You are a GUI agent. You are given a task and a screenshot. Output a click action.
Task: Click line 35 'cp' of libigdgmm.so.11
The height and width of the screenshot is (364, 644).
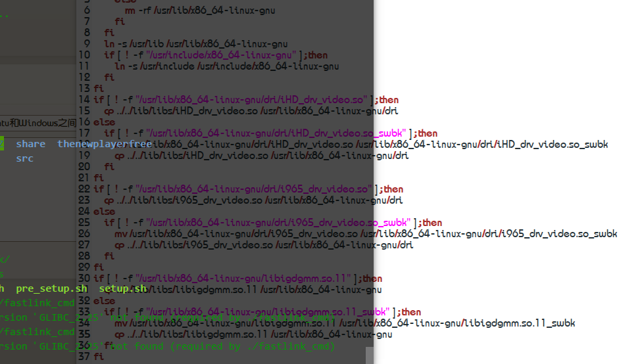253,334
